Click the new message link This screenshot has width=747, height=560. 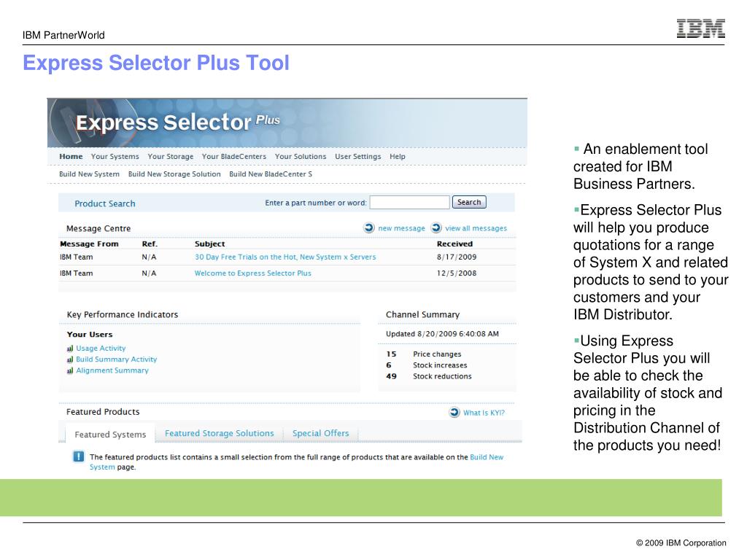(402, 228)
